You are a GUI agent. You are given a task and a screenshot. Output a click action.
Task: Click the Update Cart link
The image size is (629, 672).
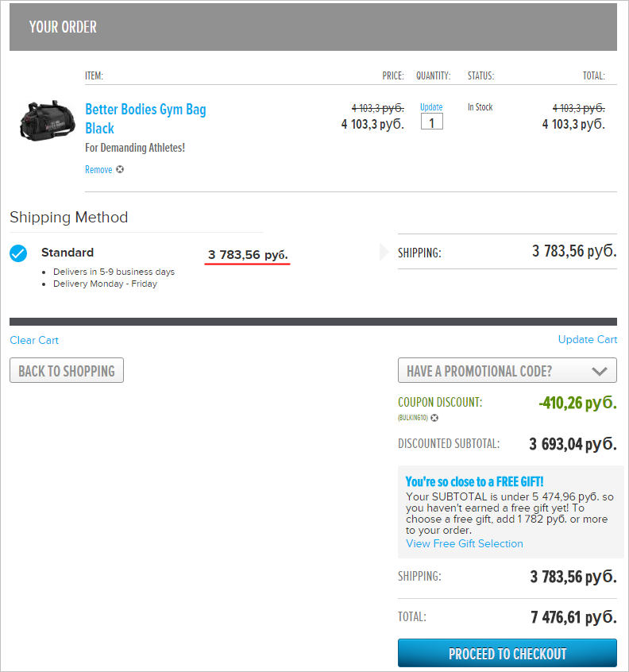coord(588,339)
